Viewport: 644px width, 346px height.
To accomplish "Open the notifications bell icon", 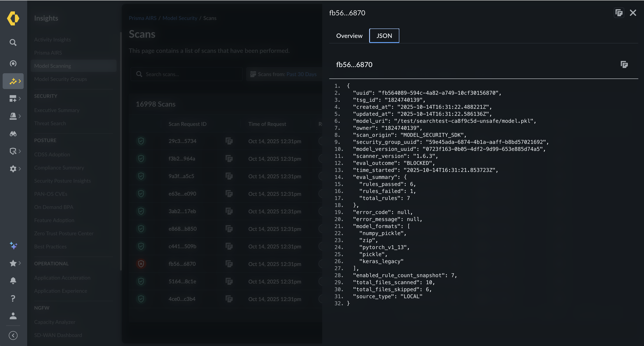I will 13,280.
